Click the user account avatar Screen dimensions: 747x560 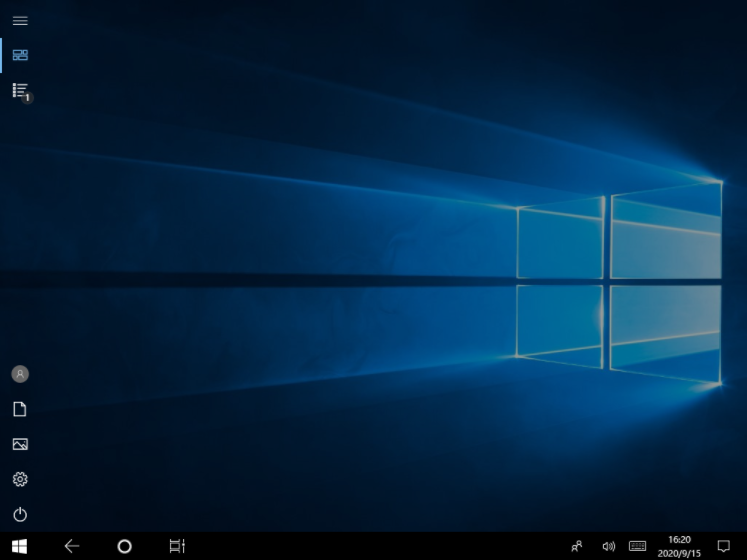tap(20, 374)
